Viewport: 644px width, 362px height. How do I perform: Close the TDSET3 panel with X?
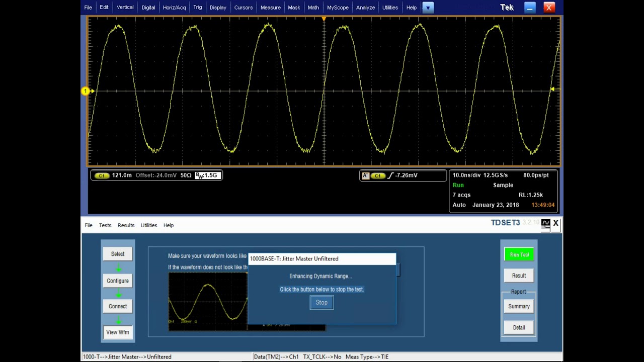coord(556,223)
